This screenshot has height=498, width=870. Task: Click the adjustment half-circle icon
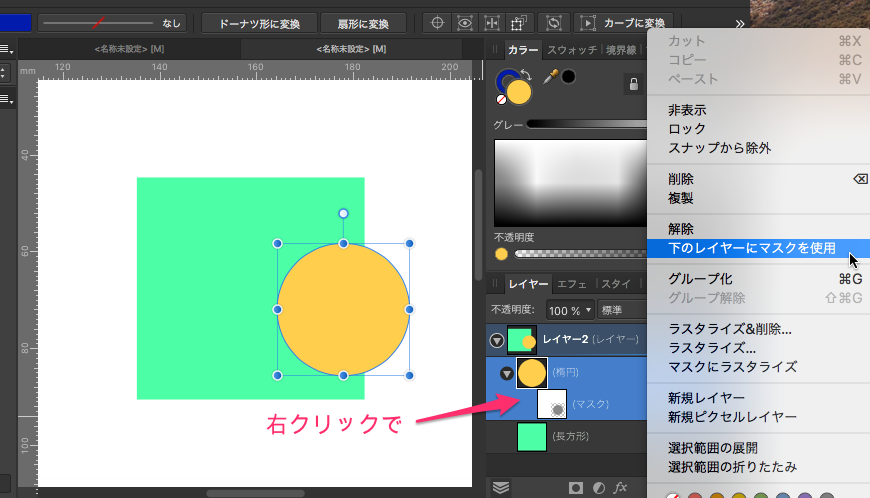tap(598, 488)
